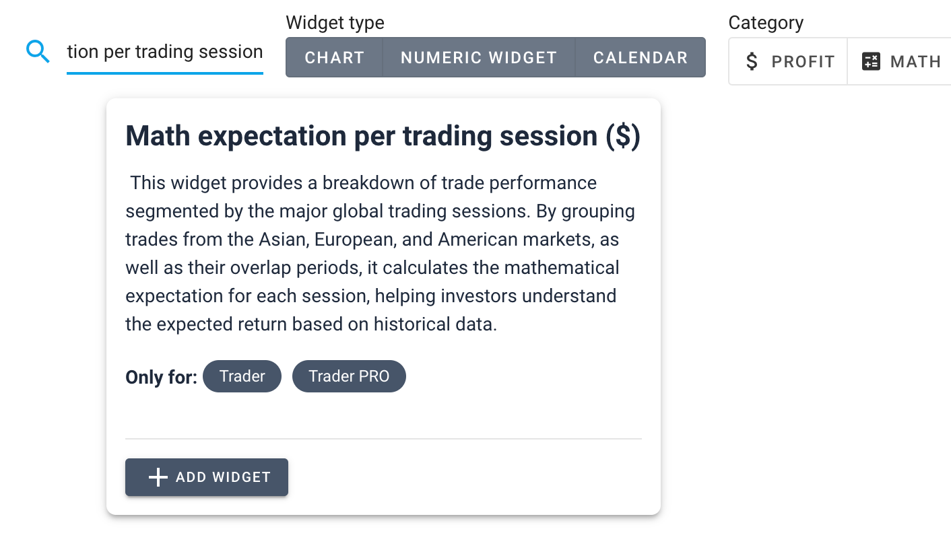951x560 pixels.
Task: Click the calculator icon next to MATH
Action: 872,62
